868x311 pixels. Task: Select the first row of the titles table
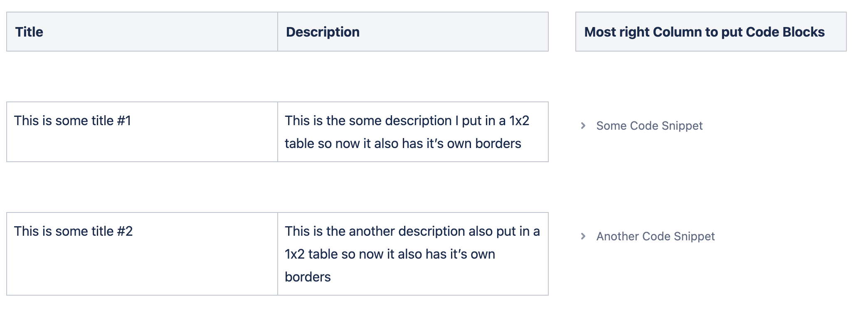279,132
